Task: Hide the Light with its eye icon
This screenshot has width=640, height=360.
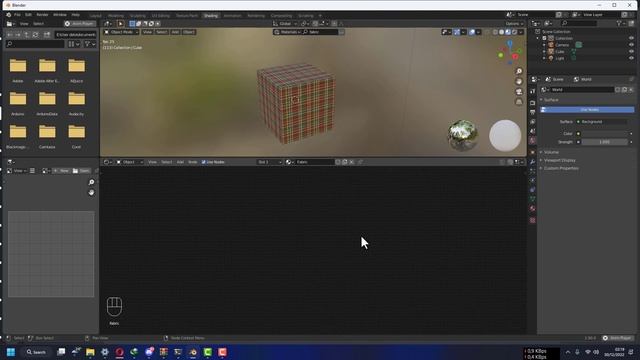Action: pyautogui.click(x=631, y=58)
